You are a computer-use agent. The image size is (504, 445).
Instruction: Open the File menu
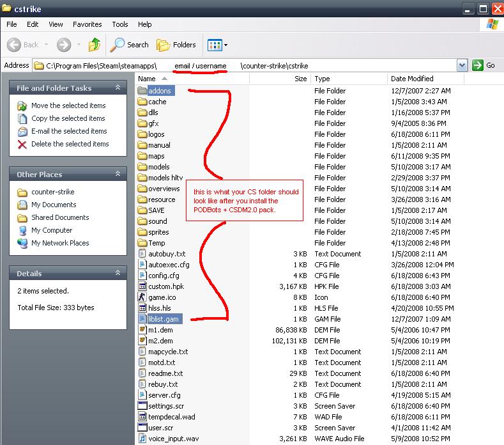(x=11, y=24)
